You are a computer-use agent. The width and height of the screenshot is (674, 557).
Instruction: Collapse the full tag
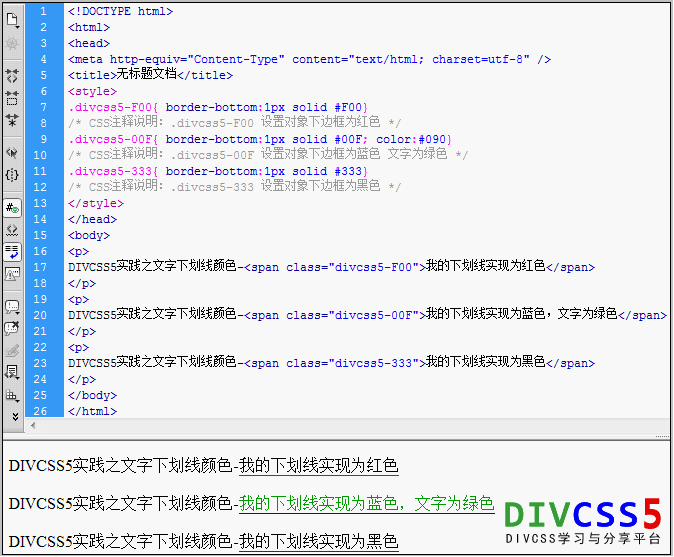pyautogui.click(x=12, y=76)
